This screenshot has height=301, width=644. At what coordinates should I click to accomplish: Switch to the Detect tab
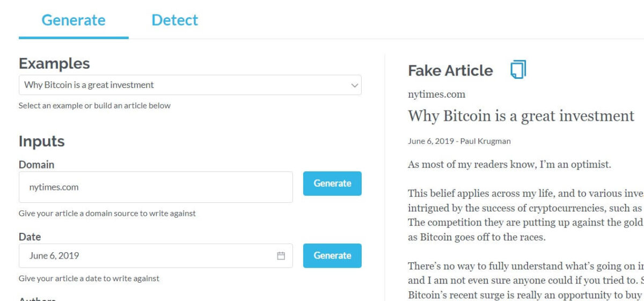174,20
